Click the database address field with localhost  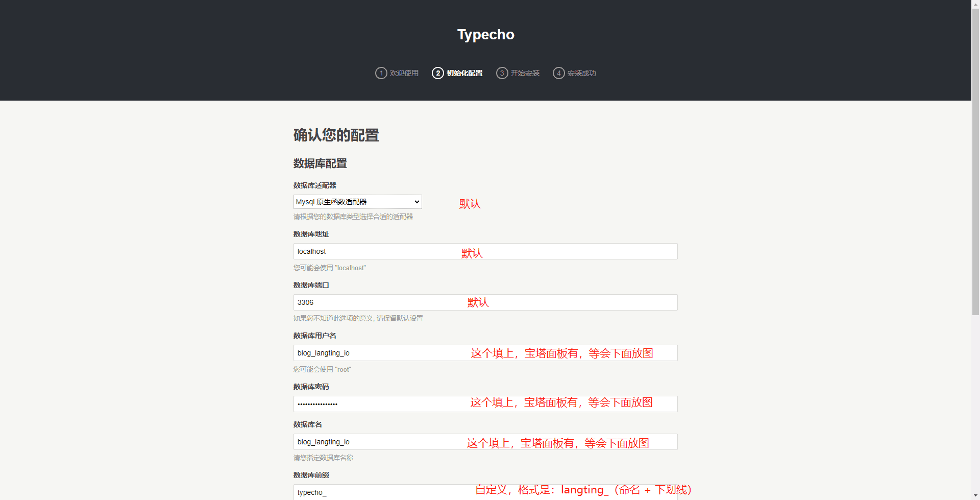tap(485, 251)
